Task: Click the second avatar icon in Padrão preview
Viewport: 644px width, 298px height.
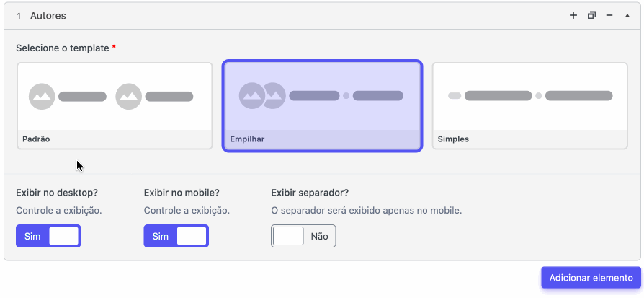Action: (128, 96)
